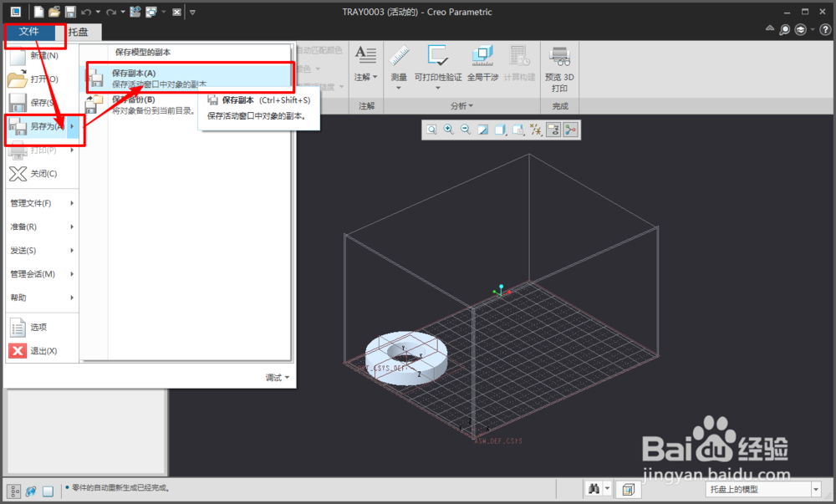This screenshot has width=836, height=504.
Task: Click the Windows switch icon in title toolbar
Action: pos(151,12)
